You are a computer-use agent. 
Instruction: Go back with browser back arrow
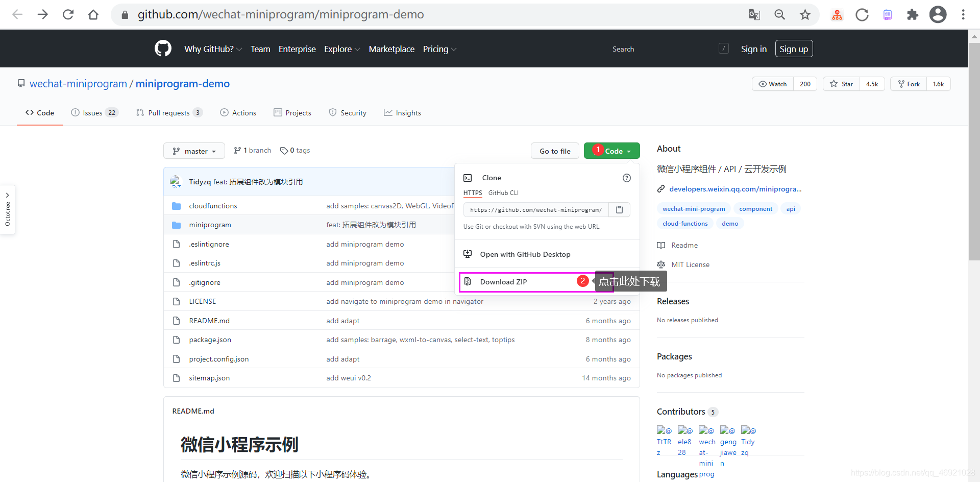coord(17,14)
